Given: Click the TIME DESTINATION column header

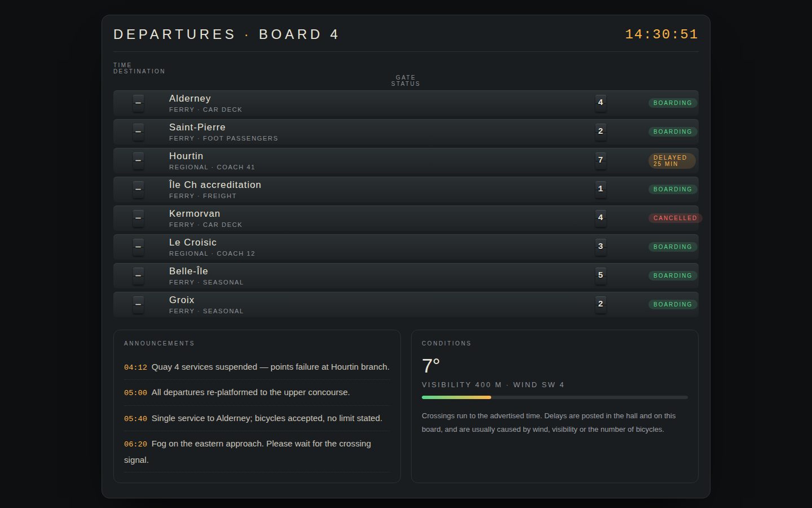Looking at the screenshot, I should click(x=139, y=68).
